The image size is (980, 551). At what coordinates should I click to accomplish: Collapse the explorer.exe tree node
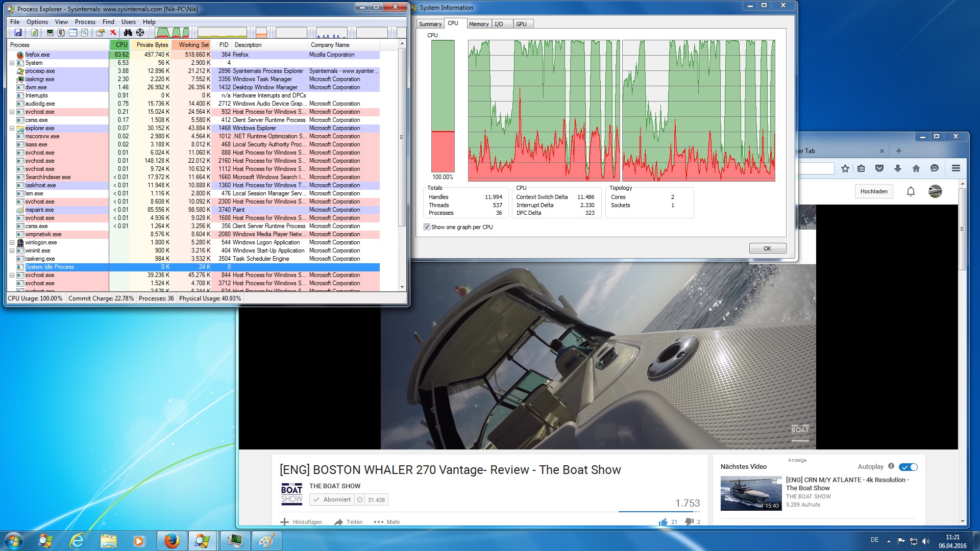click(x=12, y=128)
